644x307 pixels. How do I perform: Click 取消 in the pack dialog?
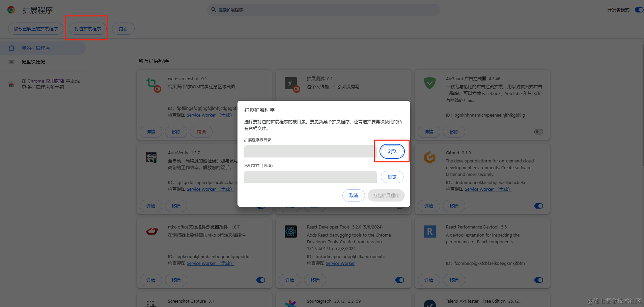click(354, 195)
